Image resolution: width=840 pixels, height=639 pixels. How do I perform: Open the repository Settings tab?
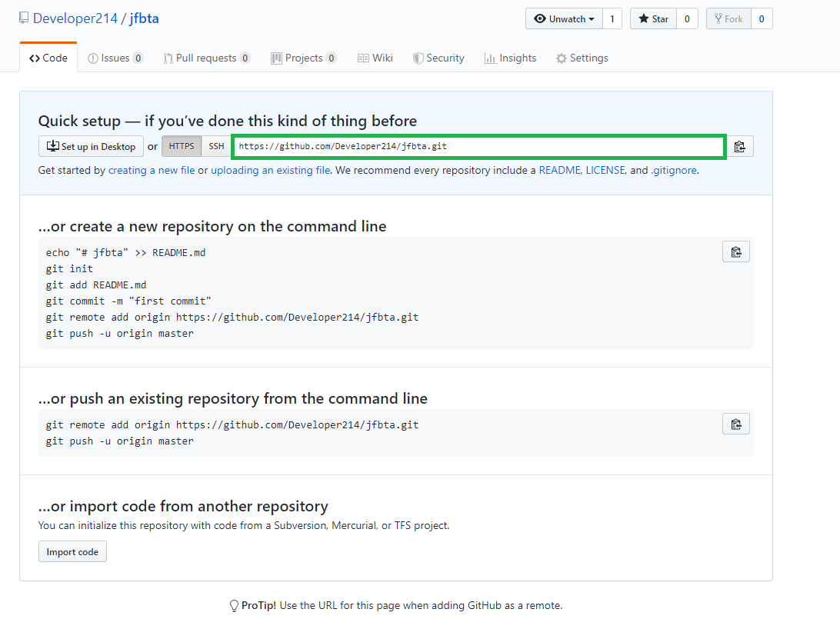pos(582,58)
